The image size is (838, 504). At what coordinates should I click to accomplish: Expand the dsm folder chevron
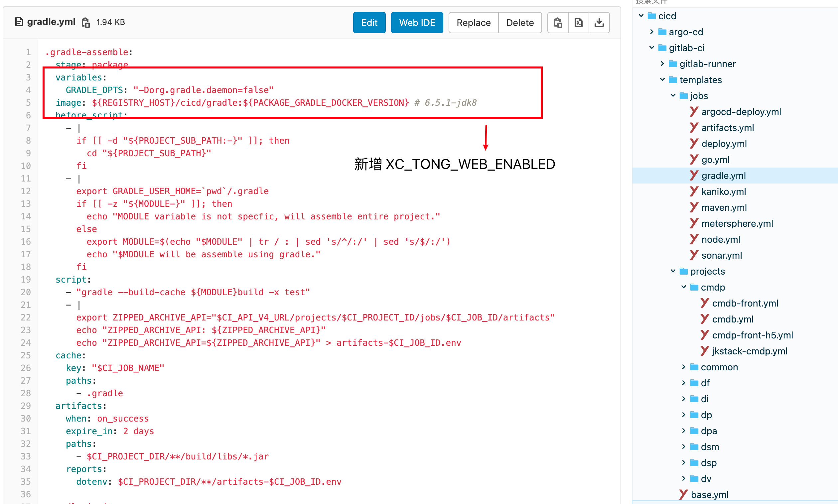683,446
